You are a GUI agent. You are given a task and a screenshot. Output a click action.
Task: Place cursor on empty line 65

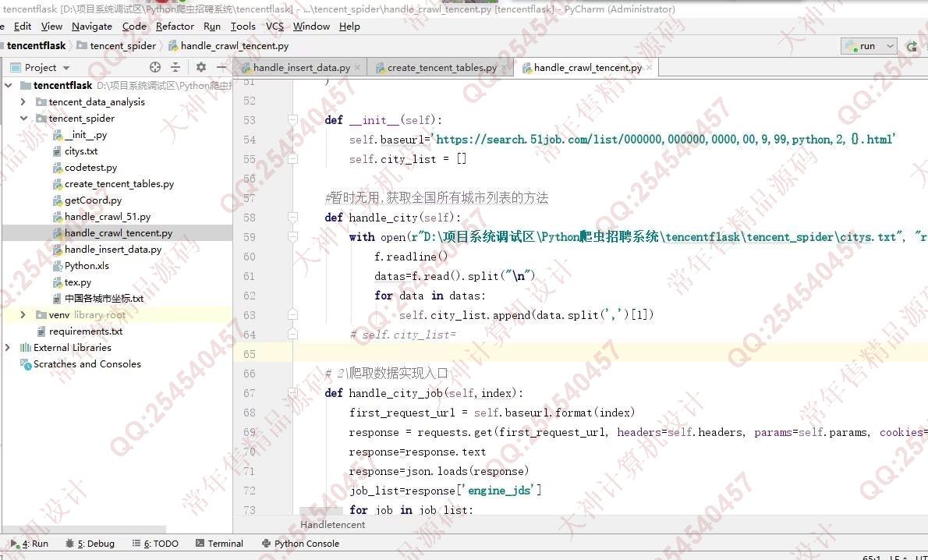point(610,354)
